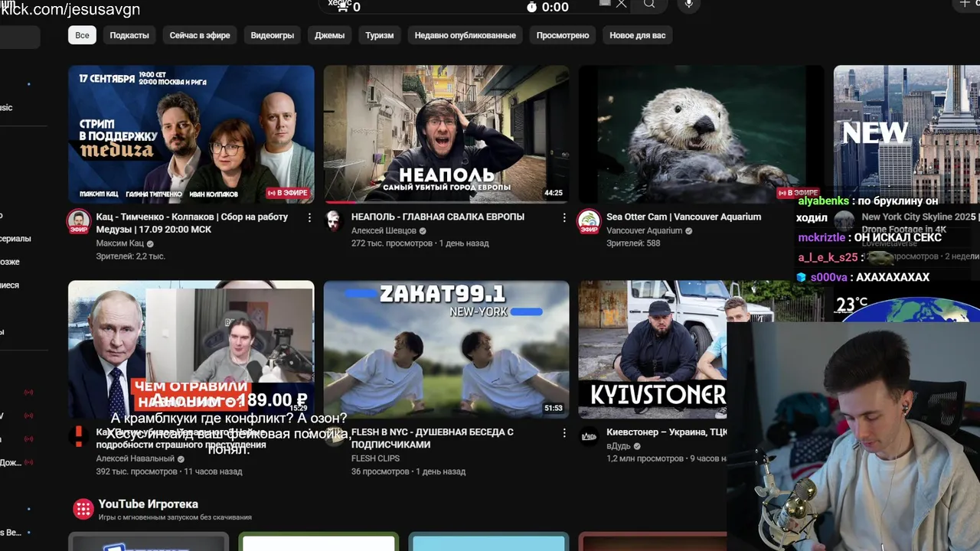
Task: Click the red YouTube Игротека dotted icon
Action: click(83, 509)
